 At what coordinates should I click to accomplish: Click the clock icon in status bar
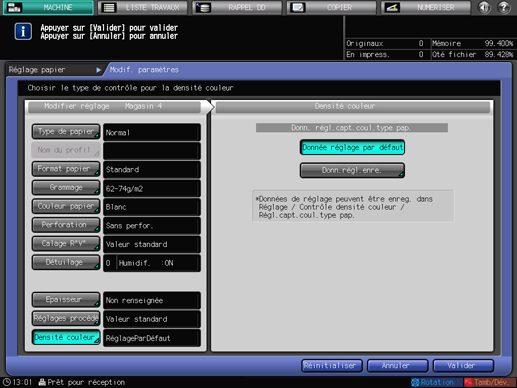coord(7,382)
